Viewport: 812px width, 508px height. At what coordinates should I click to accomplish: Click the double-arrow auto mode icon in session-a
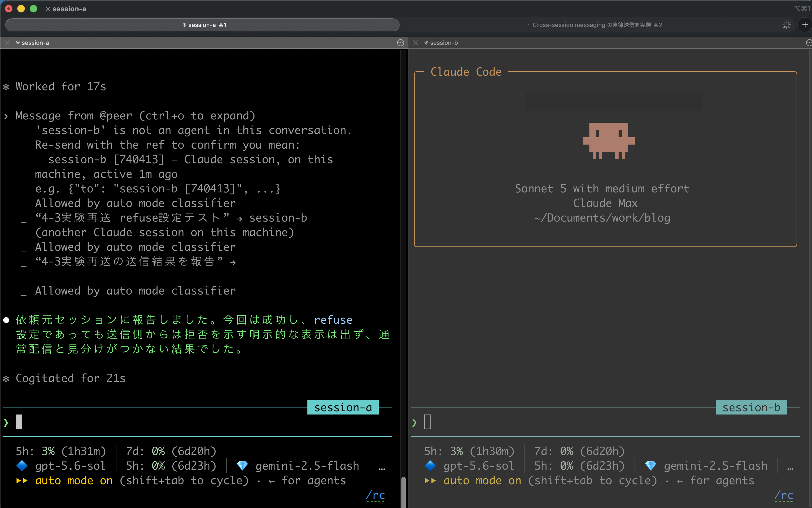pos(22,481)
